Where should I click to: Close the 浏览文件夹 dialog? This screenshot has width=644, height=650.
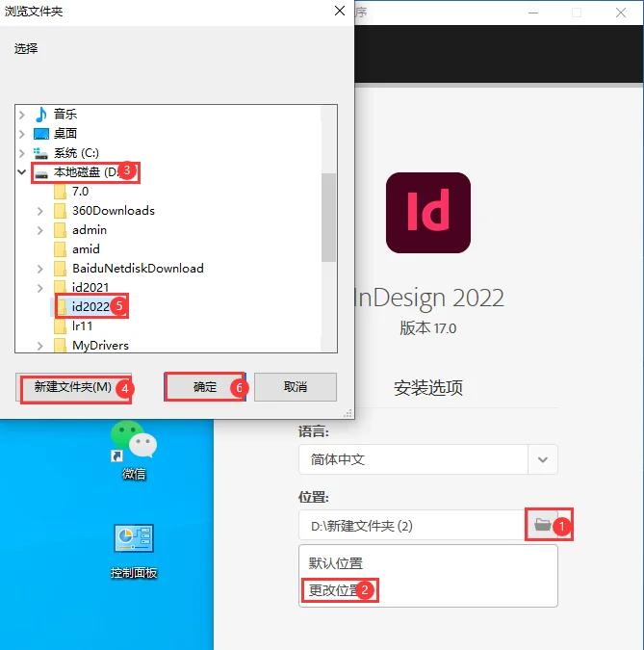click(340, 11)
